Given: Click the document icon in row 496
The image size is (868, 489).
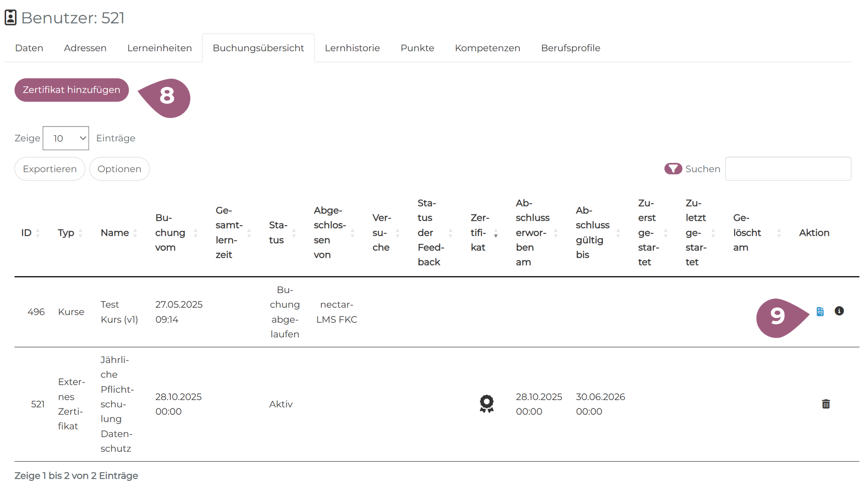Looking at the screenshot, I should 820,312.
